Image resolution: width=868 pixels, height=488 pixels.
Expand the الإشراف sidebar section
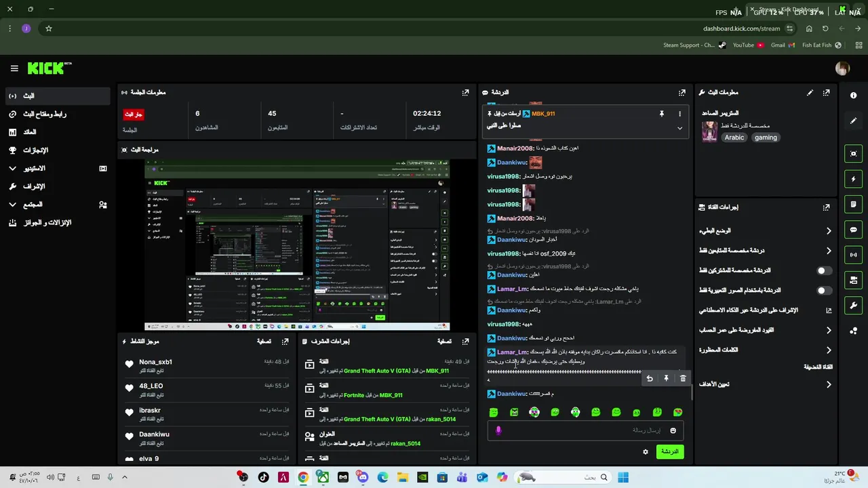(x=58, y=186)
